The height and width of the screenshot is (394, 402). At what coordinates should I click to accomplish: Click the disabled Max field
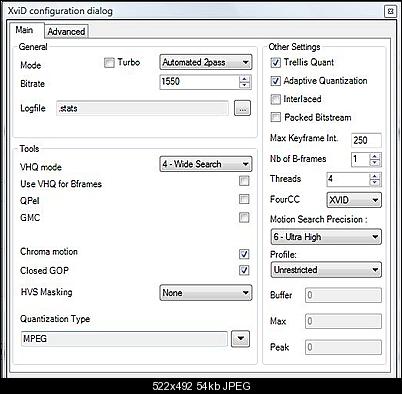tap(343, 321)
